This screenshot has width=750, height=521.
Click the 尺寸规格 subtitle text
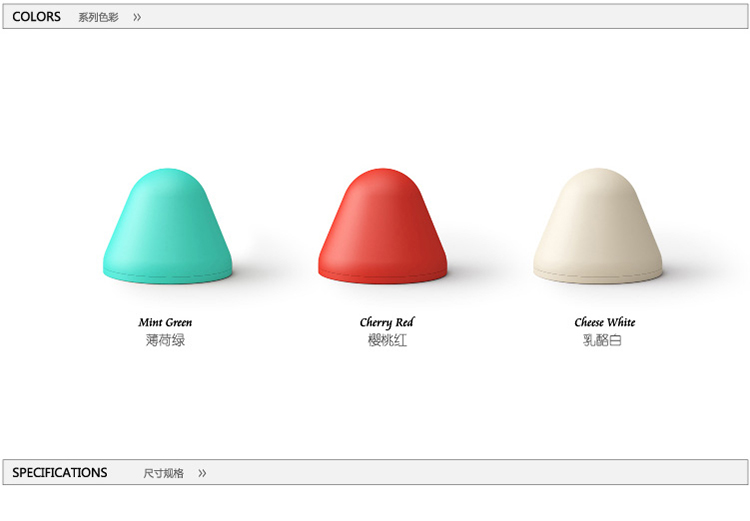point(163,473)
